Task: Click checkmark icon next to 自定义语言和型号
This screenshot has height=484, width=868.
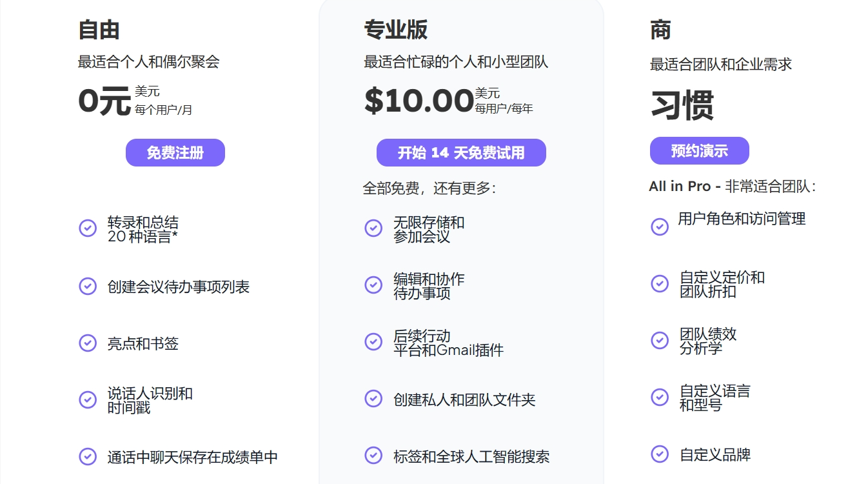Action: pos(659,397)
